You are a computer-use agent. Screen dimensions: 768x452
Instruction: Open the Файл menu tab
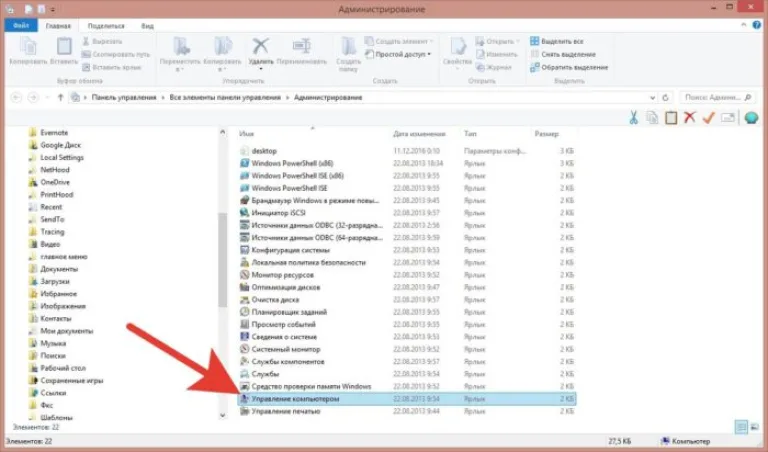click(21, 25)
